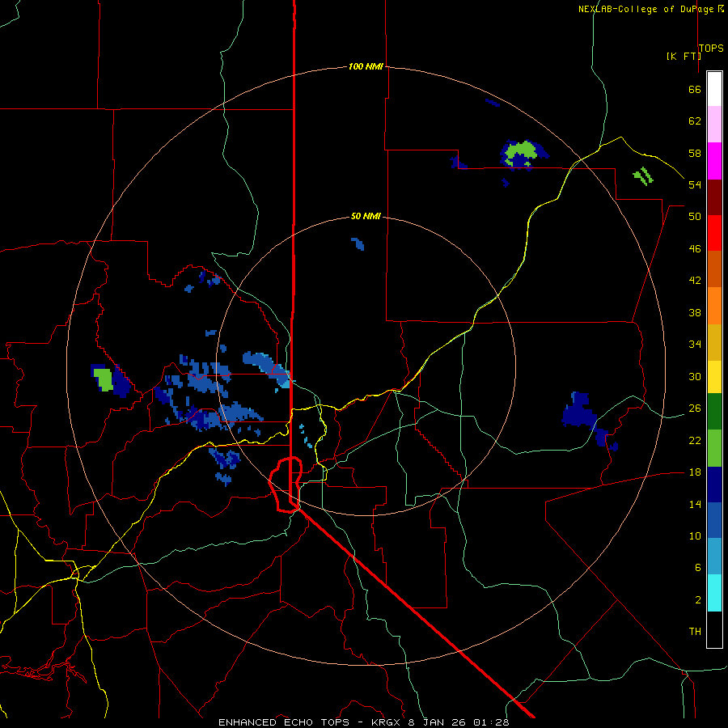728x728 pixels.
Task: Select the legend value "6"
Action: tap(698, 567)
